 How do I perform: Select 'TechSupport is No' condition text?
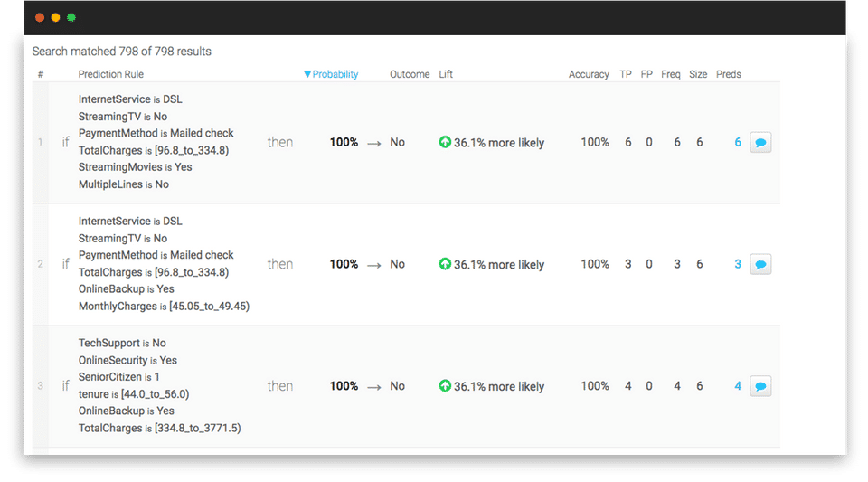click(122, 343)
